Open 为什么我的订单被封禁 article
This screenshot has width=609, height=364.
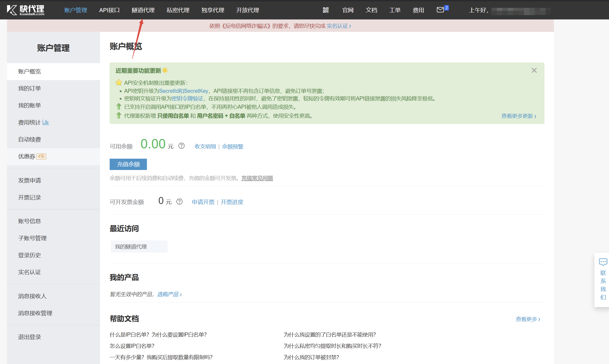coord(311,357)
